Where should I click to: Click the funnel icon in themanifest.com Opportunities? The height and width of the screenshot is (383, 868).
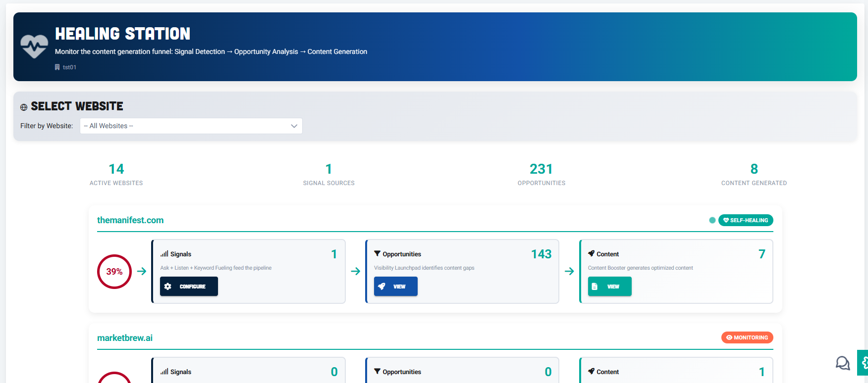click(x=378, y=253)
